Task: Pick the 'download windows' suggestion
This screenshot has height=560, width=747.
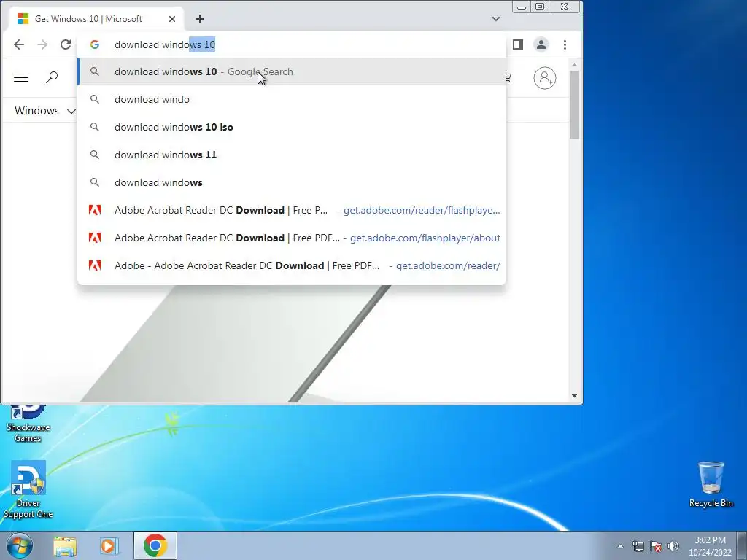Action: pos(292,182)
